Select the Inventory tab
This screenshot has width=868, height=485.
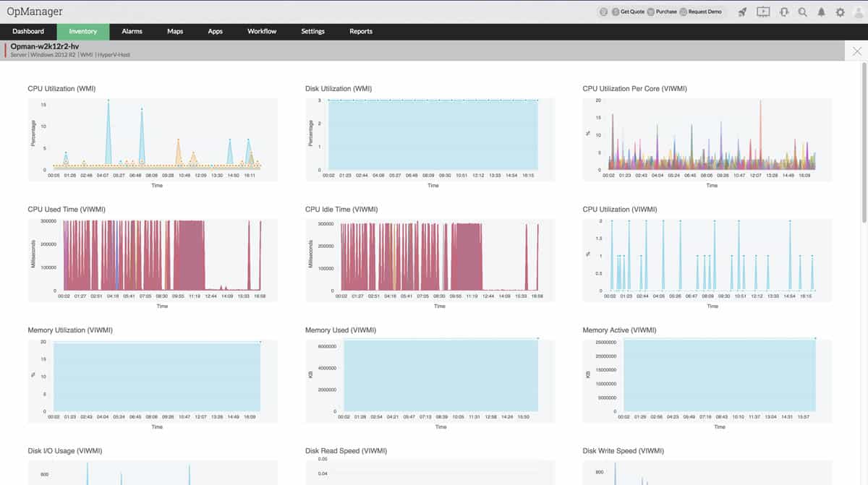pyautogui.click(x=83, y=31)
